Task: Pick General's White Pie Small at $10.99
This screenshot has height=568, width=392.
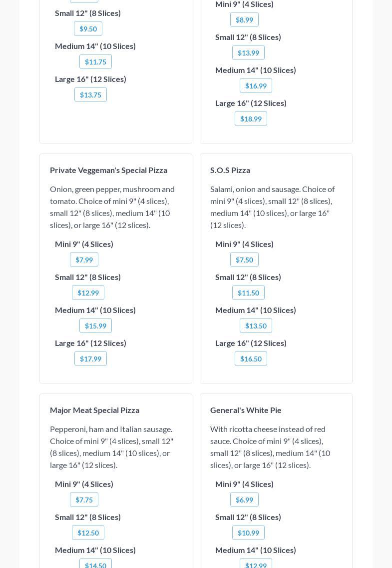Action: (x=248, y=533)
